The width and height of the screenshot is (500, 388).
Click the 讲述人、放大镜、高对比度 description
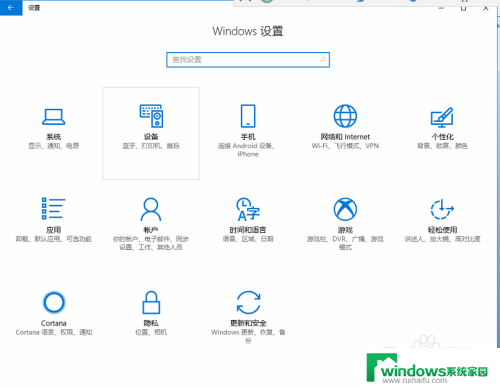click(x=442, y=239)
